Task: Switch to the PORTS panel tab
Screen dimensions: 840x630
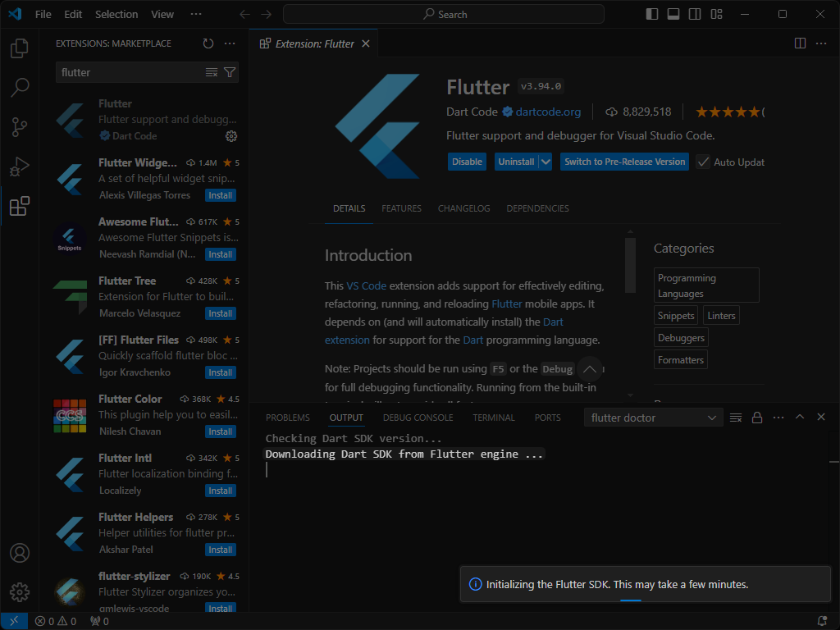Action: (x=547, y=418)
